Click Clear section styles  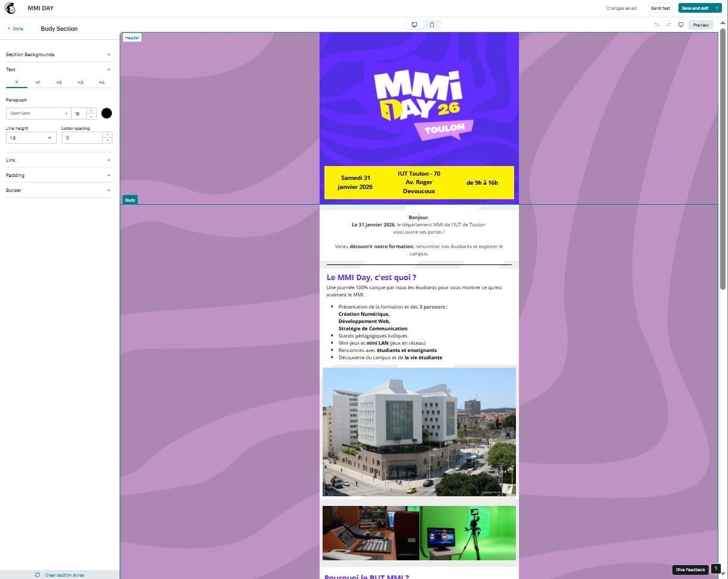(x=65, y=575)
